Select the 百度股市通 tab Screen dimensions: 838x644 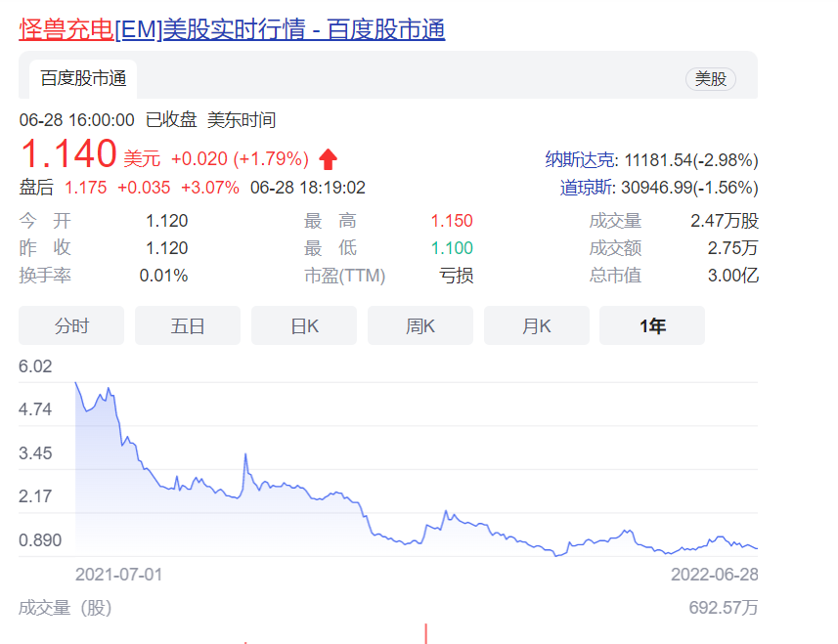(83, 79)
